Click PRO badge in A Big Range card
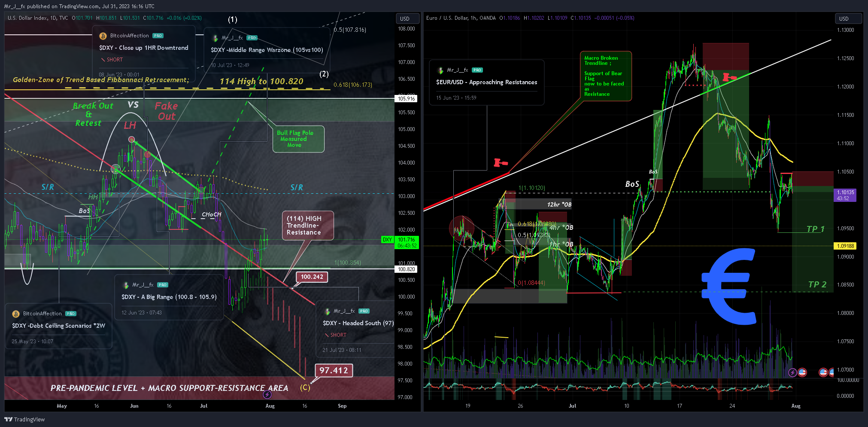 pos(163,285)
